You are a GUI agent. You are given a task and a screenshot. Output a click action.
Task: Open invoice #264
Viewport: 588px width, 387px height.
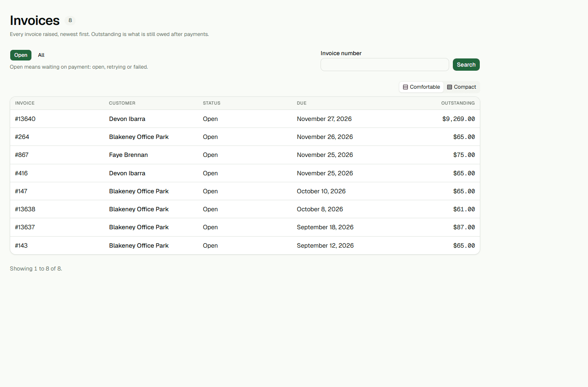(x=22, y=137)
